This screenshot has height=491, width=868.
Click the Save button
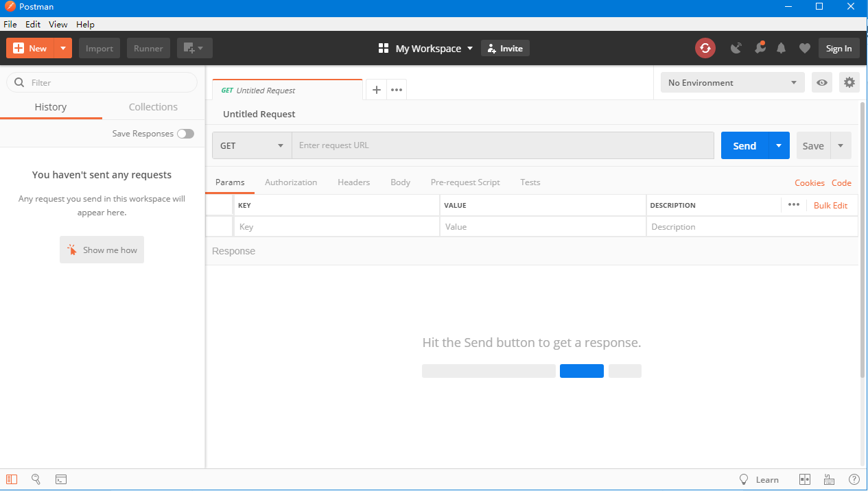tap(813, 145)
